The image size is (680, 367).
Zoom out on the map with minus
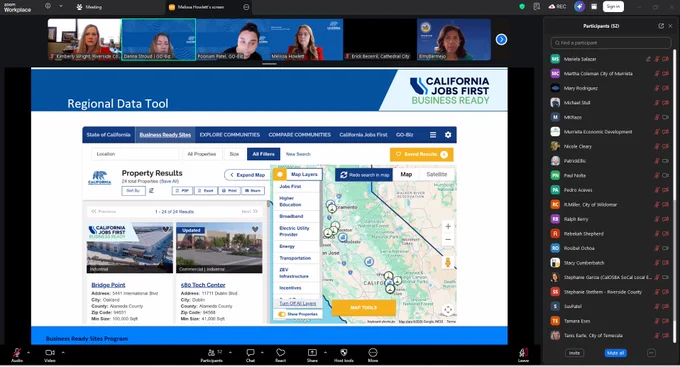click(x=448, y=239)
